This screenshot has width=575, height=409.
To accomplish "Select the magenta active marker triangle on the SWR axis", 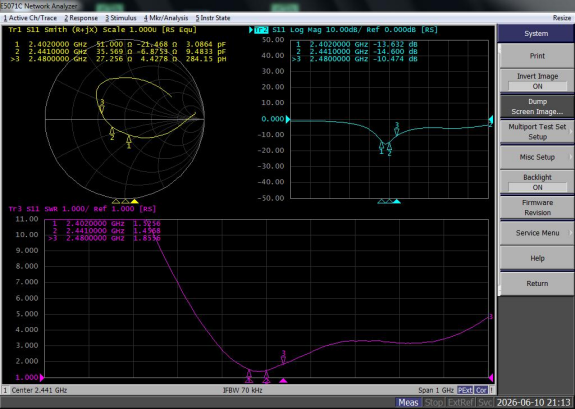I will tap(283, 381).
